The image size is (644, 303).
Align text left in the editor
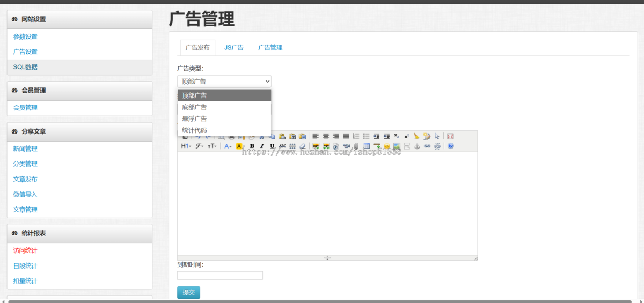point(316,136)
